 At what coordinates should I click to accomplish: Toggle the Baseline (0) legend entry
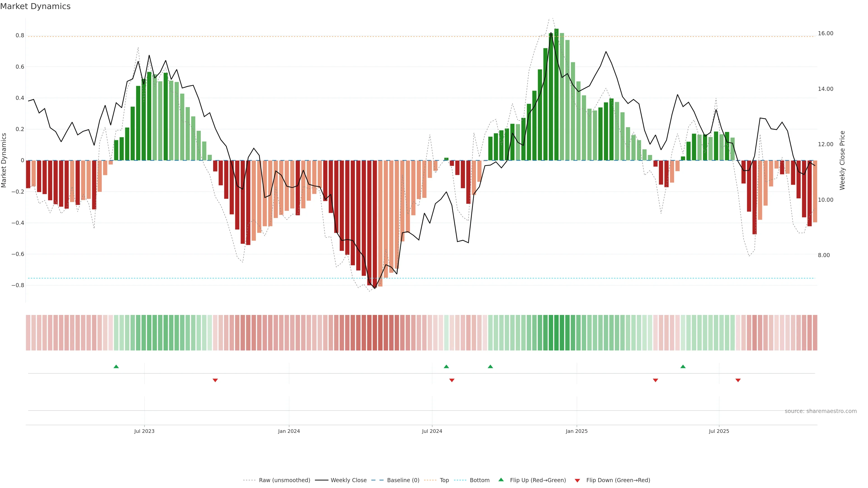pyautogui.click(x=403, y=480)
